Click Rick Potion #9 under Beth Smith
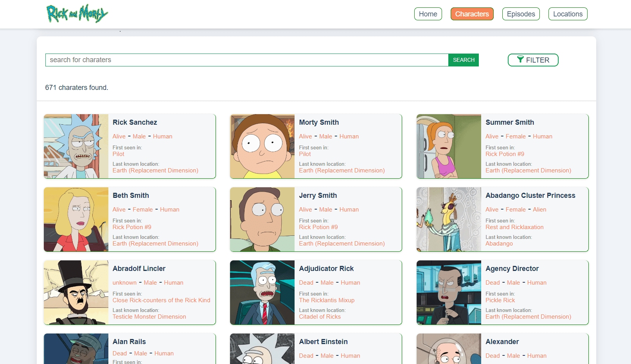The height and width of the screenshot is (364, 631). tap(132, 227)
